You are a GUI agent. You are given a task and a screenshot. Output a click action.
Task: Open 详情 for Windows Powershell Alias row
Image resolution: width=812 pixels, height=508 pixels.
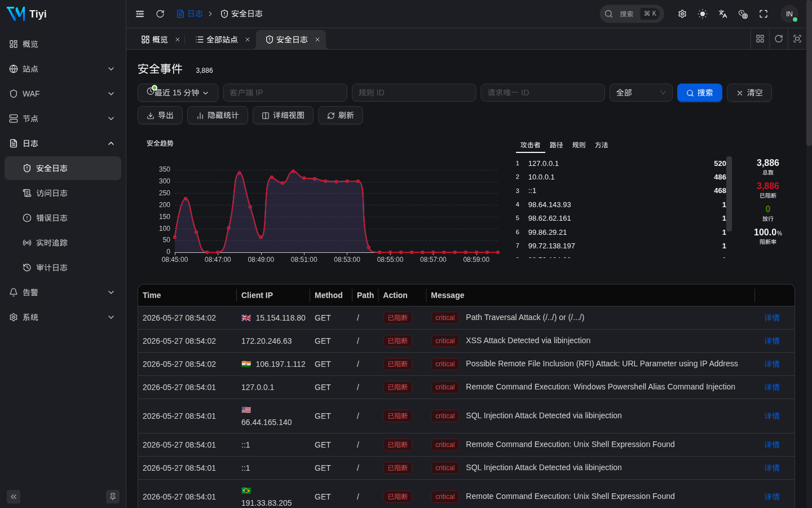(x=772, y=387)
